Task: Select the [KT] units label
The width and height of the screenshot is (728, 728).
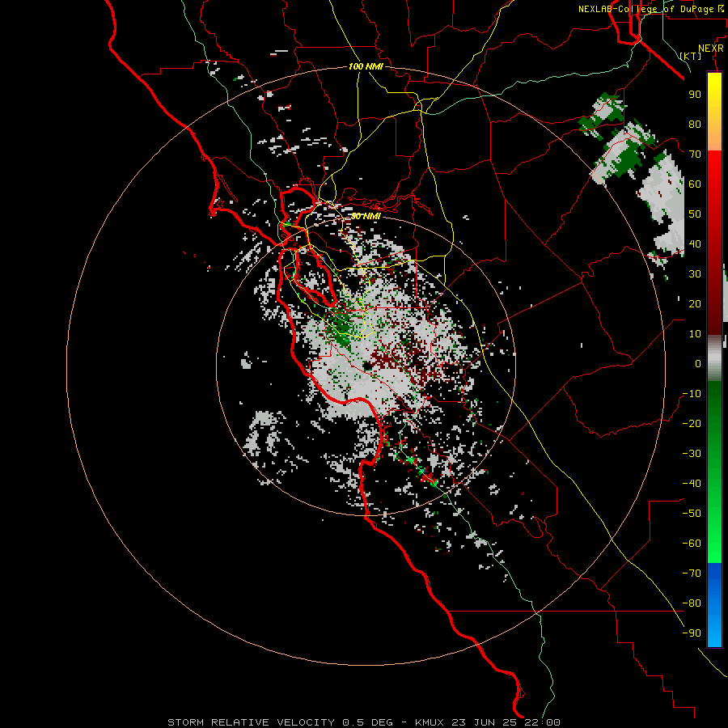Action: 691,56
